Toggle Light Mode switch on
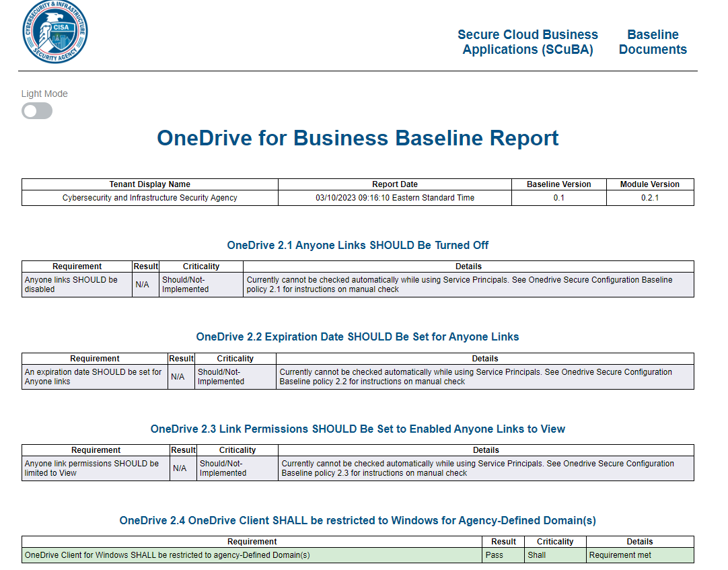The height and width of the screenshot is (570, 728). tap(37, 110)
